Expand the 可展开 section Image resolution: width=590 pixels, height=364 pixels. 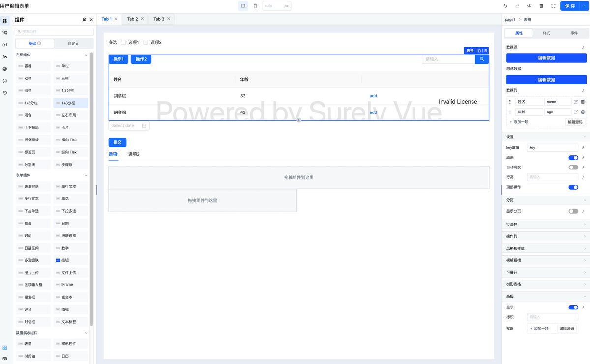tap(546, 272)
